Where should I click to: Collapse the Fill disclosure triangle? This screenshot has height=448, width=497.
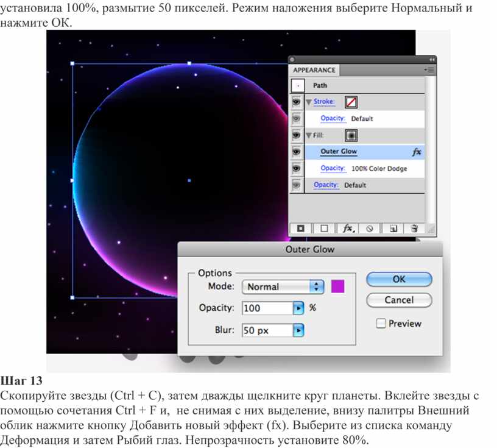[309, 135]
